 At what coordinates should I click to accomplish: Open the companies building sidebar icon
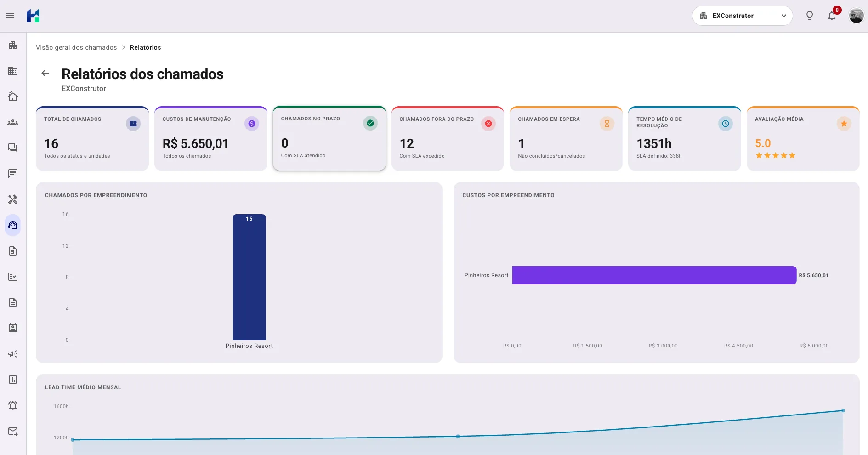click(x=13, y=45)
